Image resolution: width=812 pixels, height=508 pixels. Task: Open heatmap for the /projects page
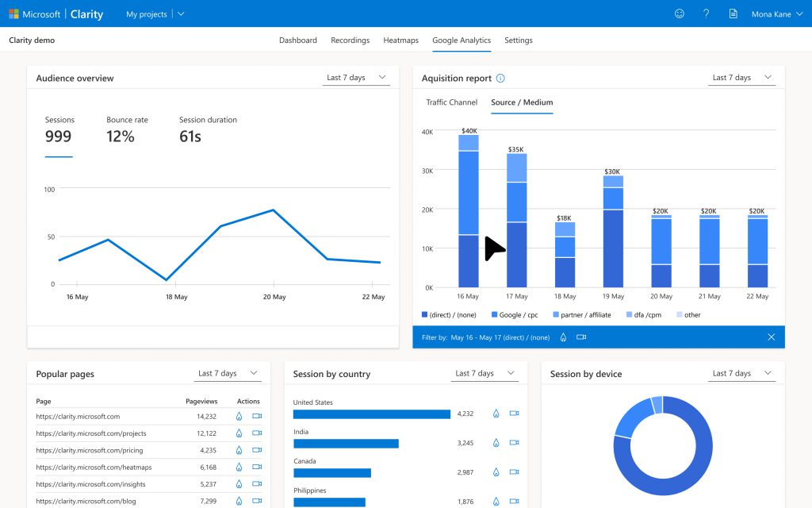click(x=239, y=433)
